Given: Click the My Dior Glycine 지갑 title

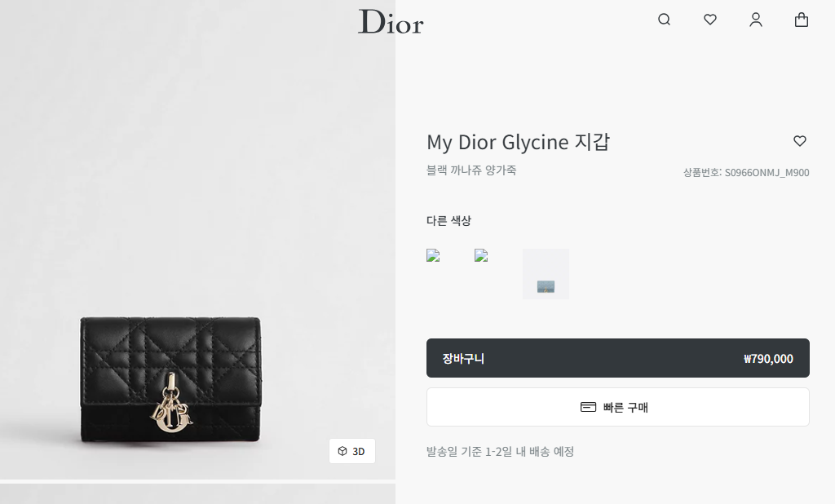Looking at the screenshot, I should [x=518, y=142].
